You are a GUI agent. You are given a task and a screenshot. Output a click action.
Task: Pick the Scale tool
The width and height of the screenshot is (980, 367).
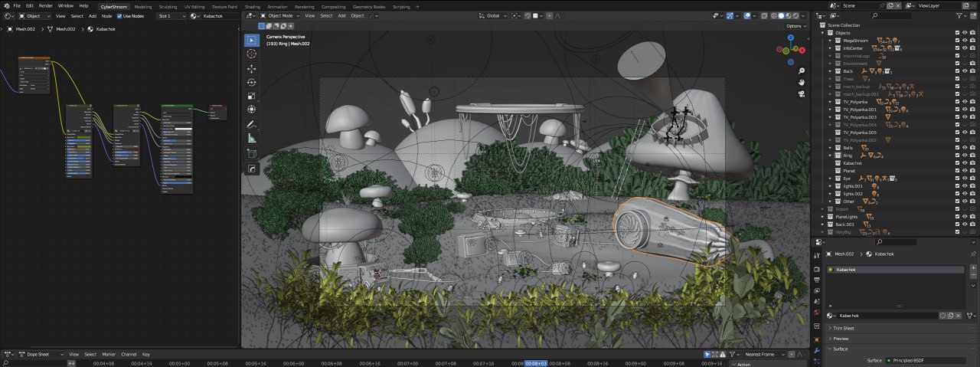coord(251,96)
